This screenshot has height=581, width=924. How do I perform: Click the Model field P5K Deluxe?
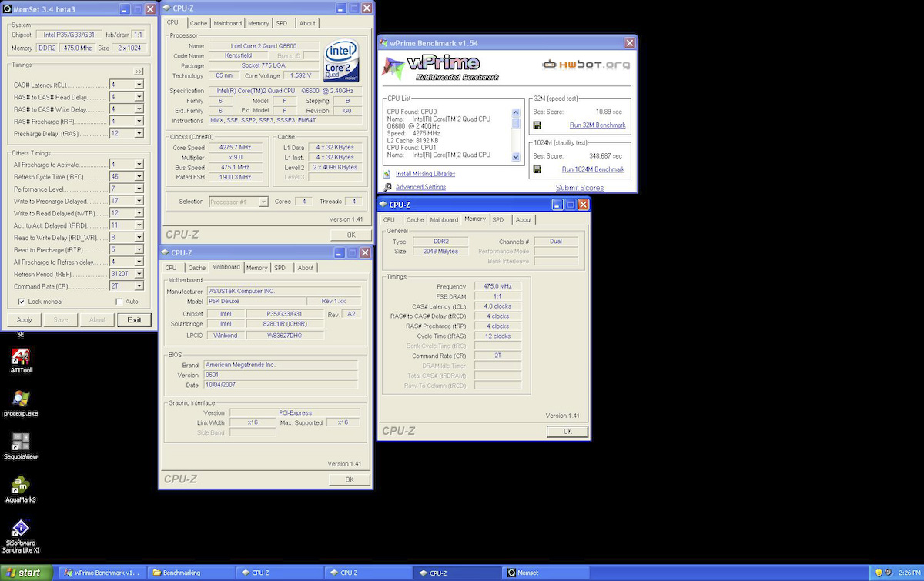point(256,301)
